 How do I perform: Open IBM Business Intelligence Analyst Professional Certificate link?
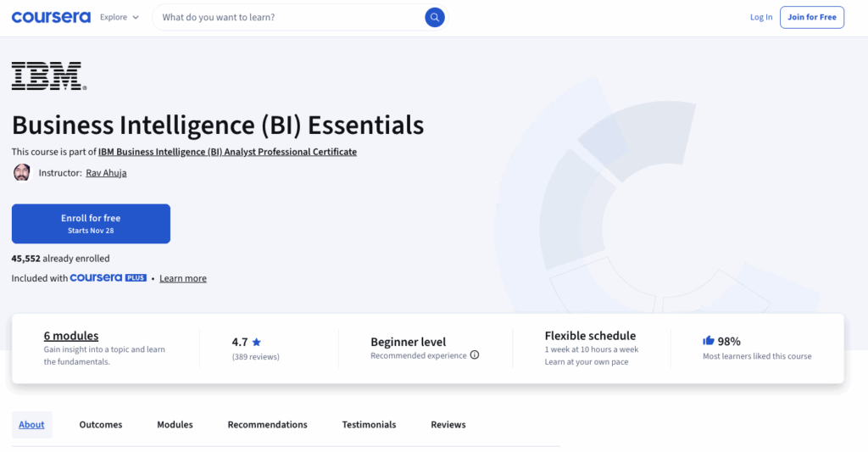[227, 152]
